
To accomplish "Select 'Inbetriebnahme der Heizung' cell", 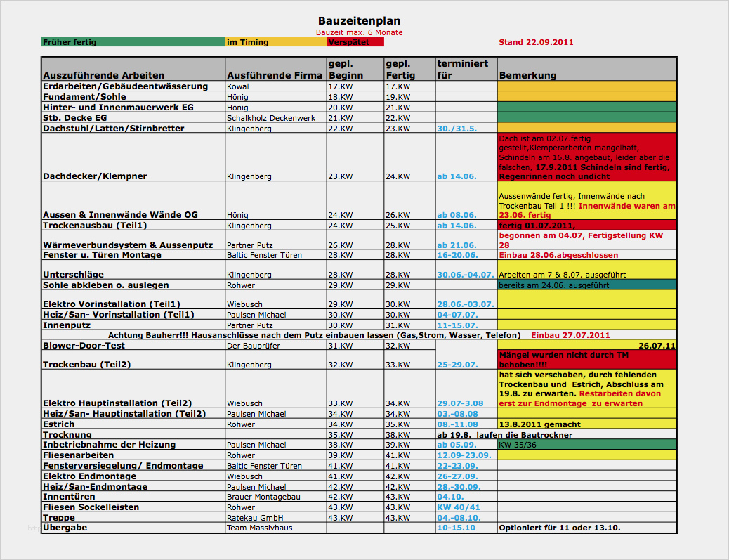I will (x=133, y=445).
